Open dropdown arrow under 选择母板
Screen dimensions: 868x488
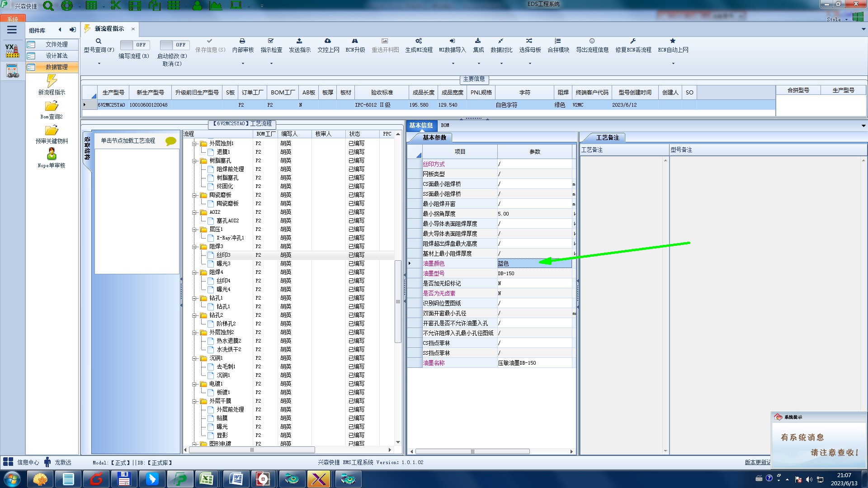click(x=530, y=64)
